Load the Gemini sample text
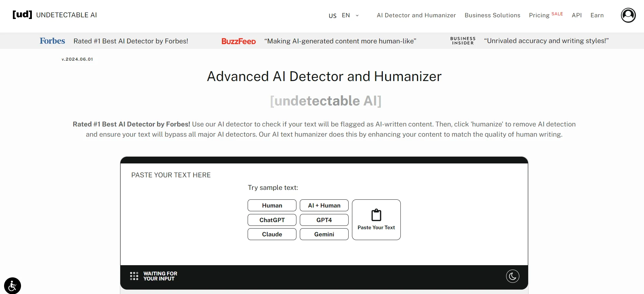The height and width of the screenshot is (294, 644). click(324, 234)
